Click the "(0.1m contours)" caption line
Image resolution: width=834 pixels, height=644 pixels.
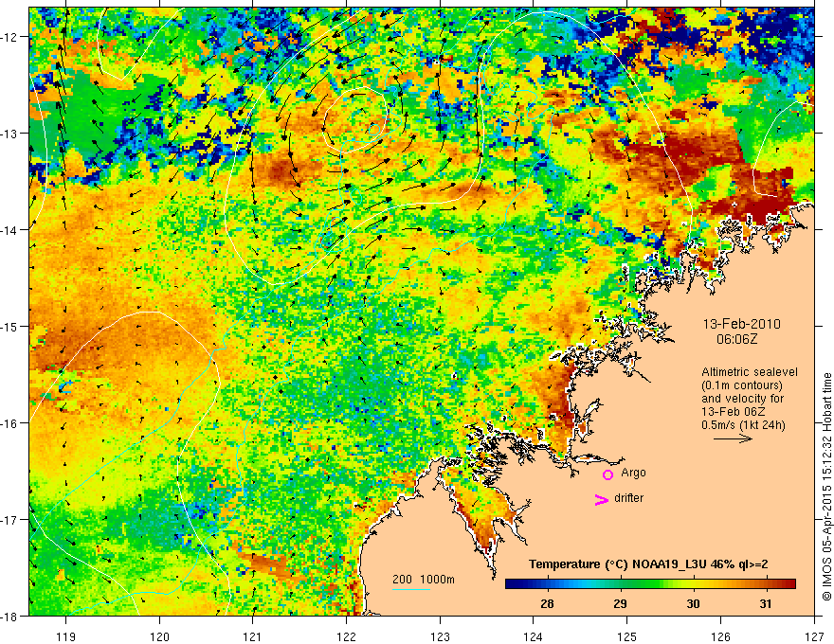[x=742, y=385]
